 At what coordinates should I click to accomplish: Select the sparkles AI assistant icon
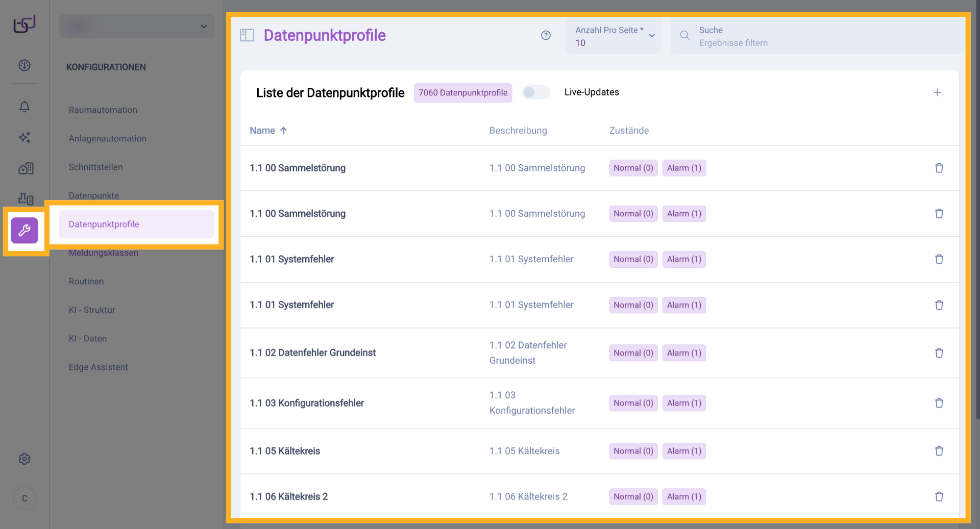(24, 138)
